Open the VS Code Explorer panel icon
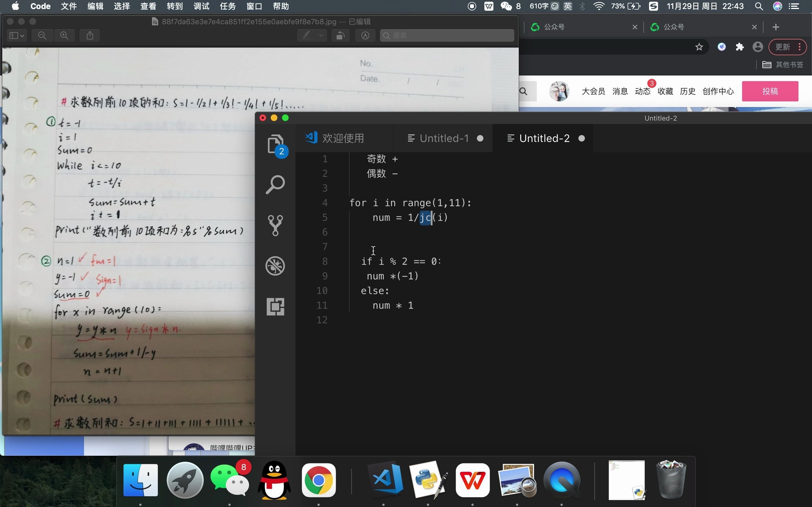 pyautogui.click(x=275, y=144)
